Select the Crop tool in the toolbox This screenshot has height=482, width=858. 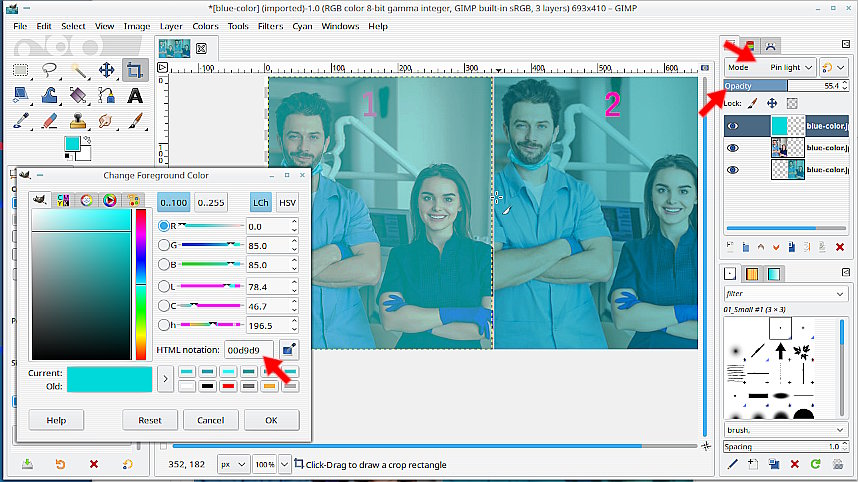(x=134, y=70)
